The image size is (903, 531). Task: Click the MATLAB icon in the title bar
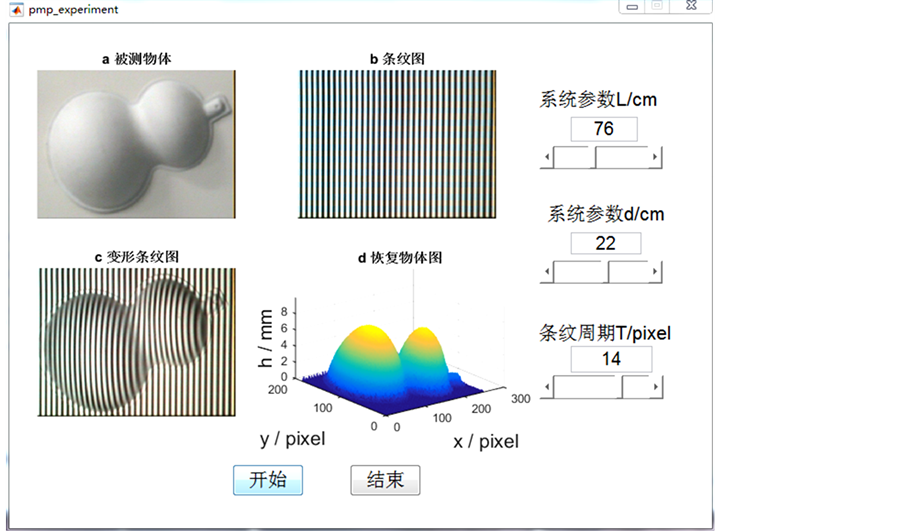[16, 9]
